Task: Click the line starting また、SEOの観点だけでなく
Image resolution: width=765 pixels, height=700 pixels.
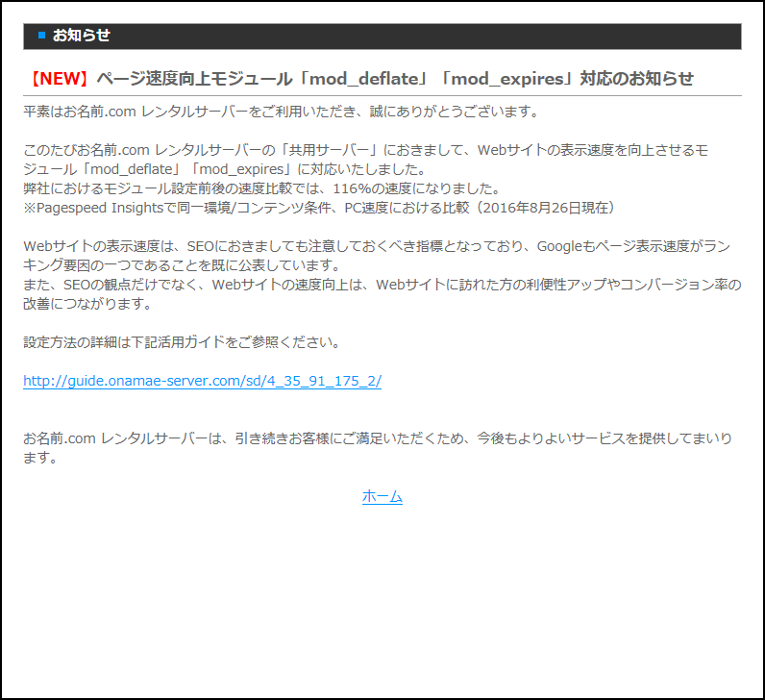Action: 382,285
